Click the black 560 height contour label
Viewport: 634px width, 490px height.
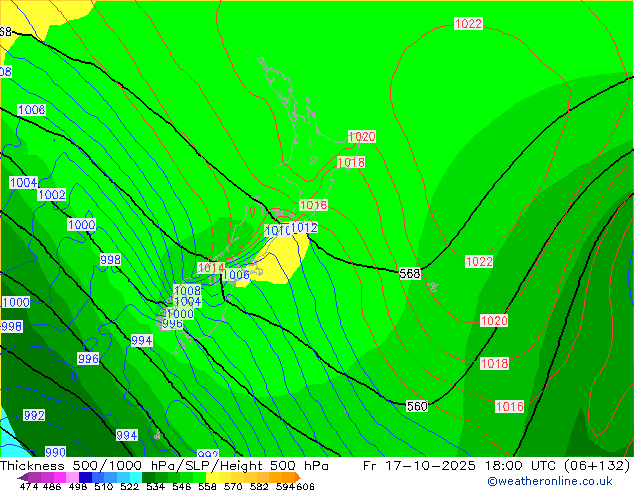click(417, 406)
